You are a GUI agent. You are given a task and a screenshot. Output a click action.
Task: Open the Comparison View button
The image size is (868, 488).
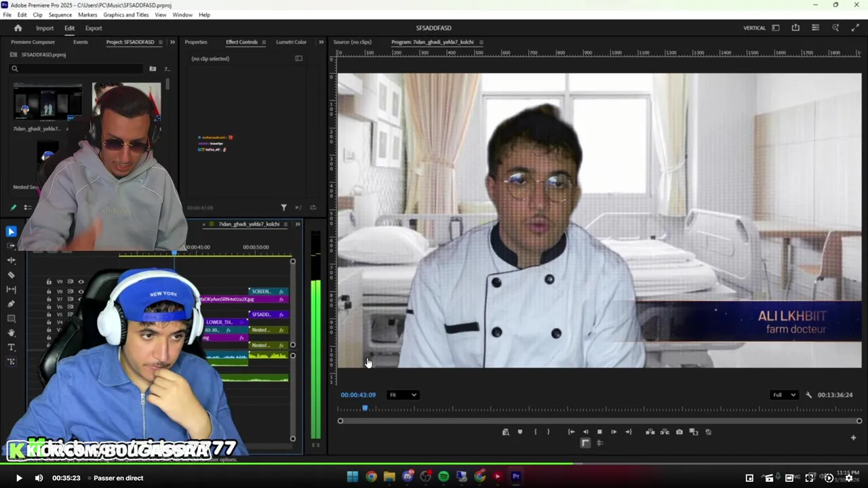tap(694, 432)
